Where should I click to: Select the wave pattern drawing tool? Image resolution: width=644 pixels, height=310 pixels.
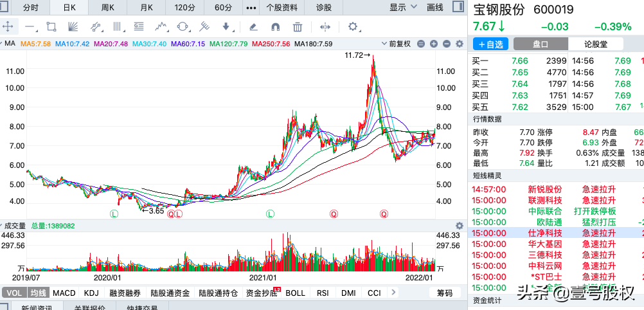point(161,27)
